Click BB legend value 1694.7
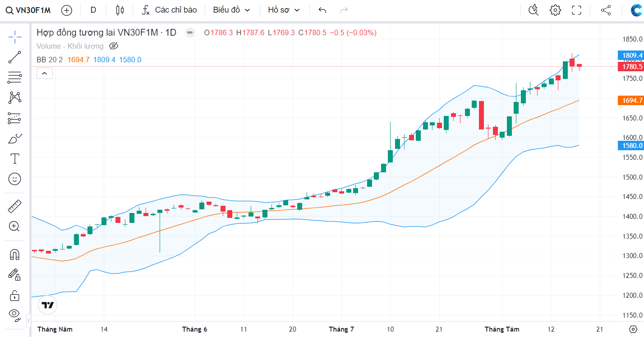Image resolution: width=644 pixels, height=337 pixels. 78,60
